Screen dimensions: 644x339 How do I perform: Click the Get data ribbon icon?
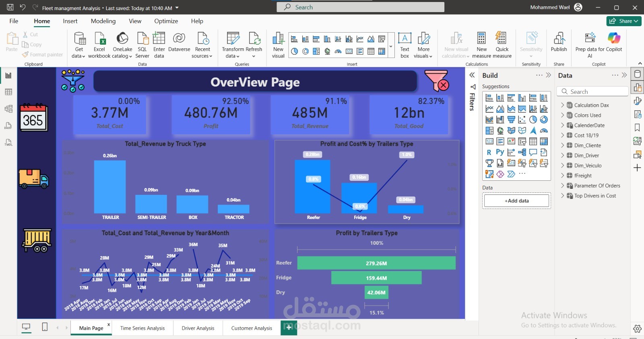[x=79, y=45]
